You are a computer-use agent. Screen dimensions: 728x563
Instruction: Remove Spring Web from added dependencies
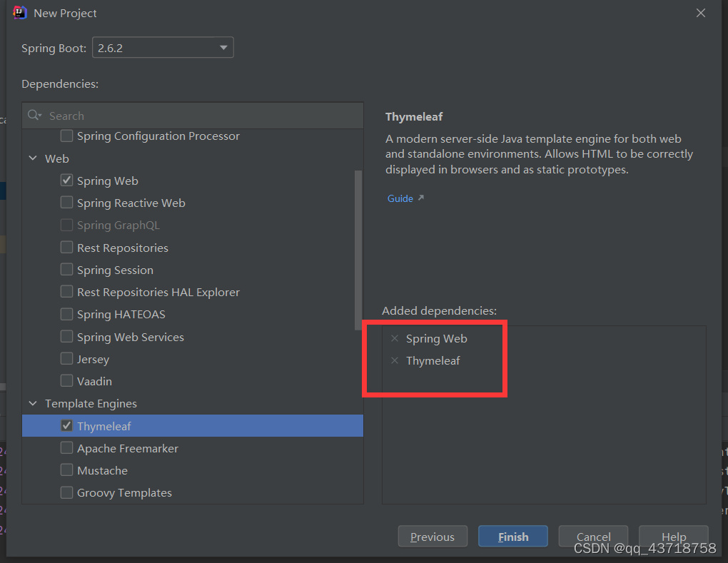395,338
